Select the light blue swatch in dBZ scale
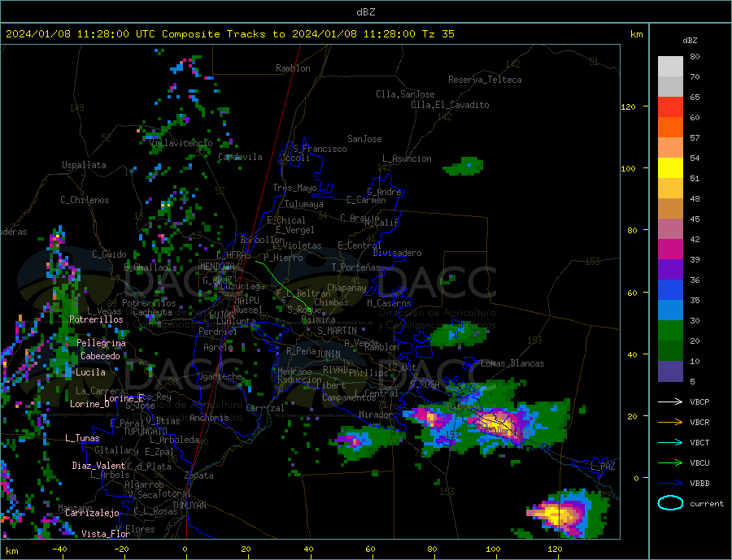The height and width of the screenshot is (560, 732). [670, 310]
